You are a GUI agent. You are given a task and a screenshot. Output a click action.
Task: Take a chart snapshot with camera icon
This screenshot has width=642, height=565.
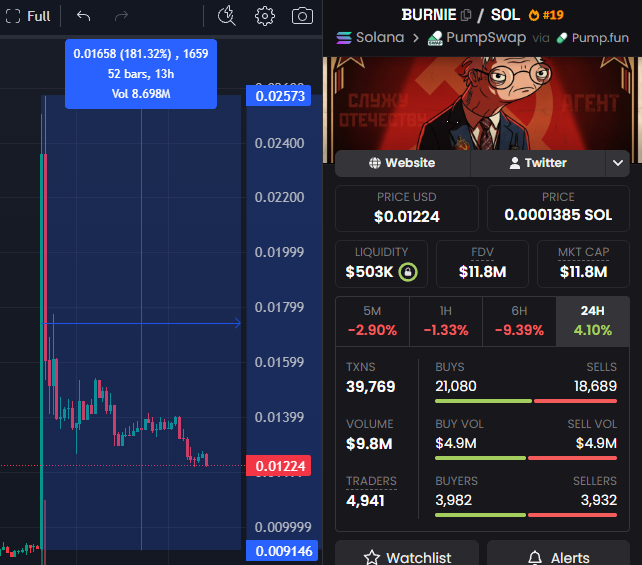(302, 16)
